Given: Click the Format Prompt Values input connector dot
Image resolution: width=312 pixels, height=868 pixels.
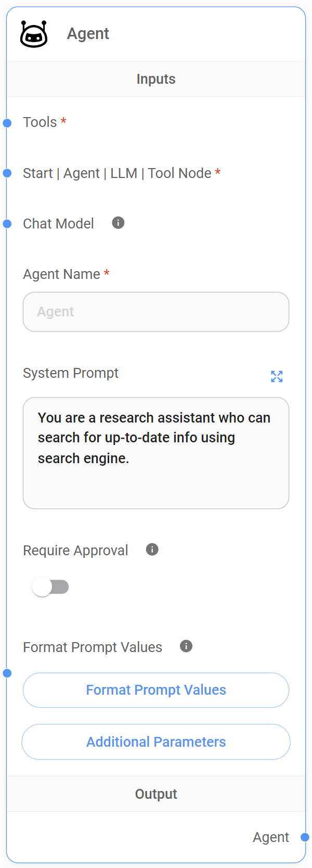Looking at the screenshot, I should pos(7,673).
